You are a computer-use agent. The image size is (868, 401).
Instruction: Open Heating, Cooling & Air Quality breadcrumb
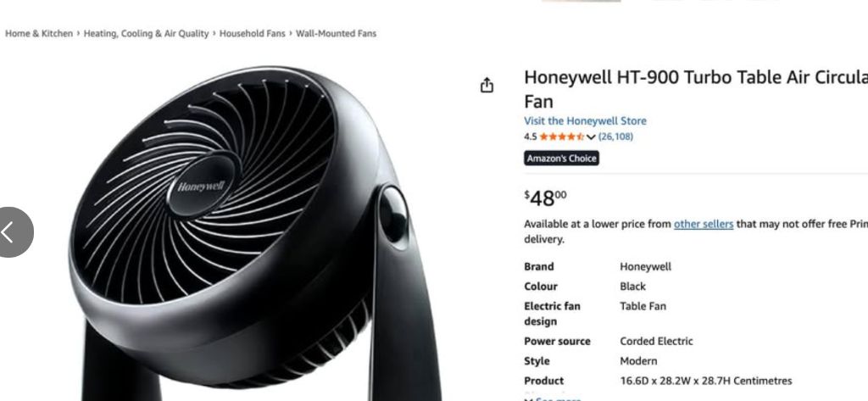coord(146,33)
